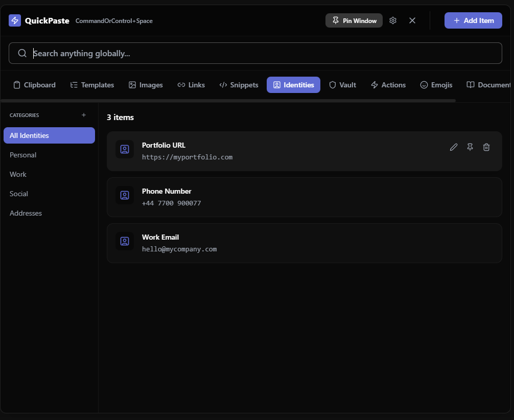The width and height of the screenshot is (514, 420).
Task: Click the horizontal tab scrollbar
Action: pyautogui.click(x=228, y=101)
